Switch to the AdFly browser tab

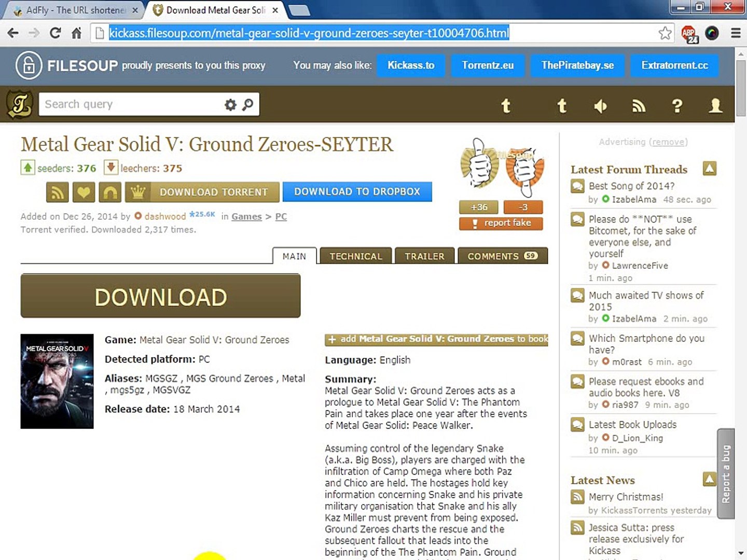pyautogui.click(x=76, y=10)
